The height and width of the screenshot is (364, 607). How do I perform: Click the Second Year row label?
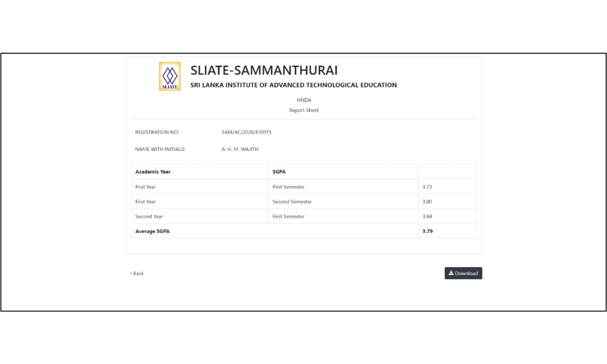coord(149,216)
